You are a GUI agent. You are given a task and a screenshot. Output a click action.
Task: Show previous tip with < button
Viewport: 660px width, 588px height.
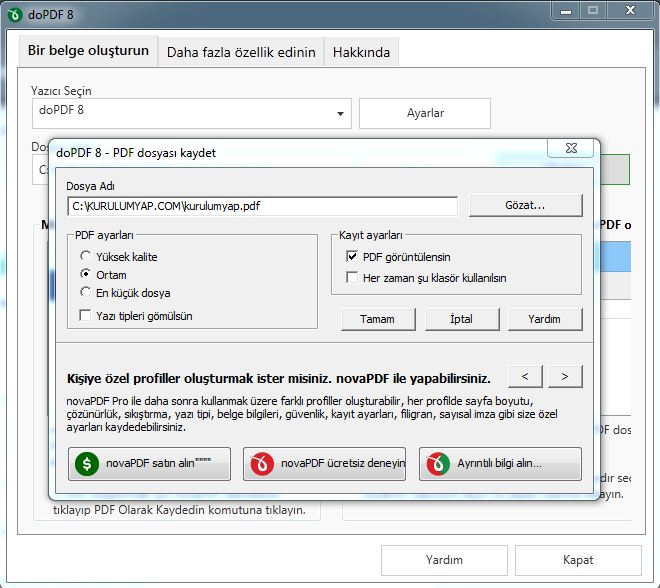[525, 376]
